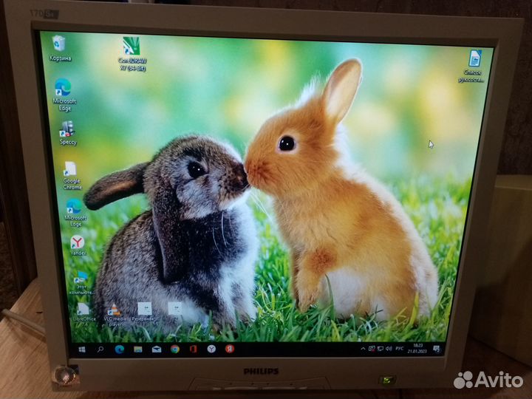Launch the Yandex desktop shortcut
The width and height of the screenshot is (532, 399).
click(78, 245)
